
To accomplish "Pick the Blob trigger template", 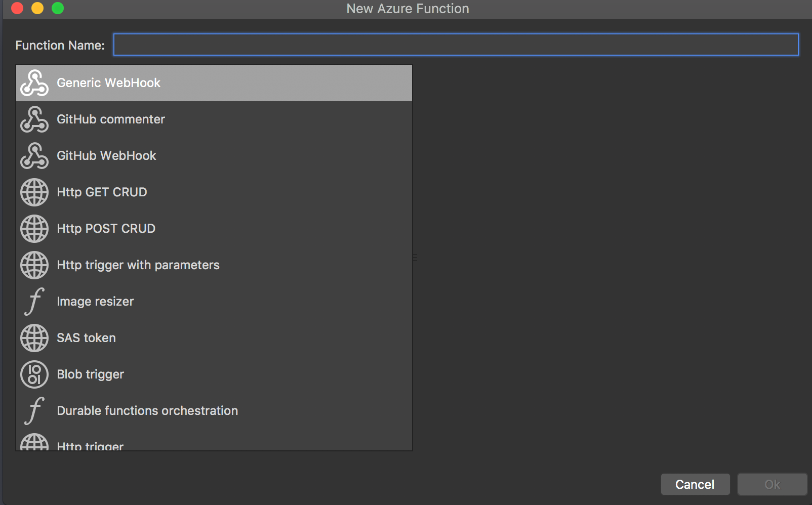I will pyautogui.click(x=214, y=374).
